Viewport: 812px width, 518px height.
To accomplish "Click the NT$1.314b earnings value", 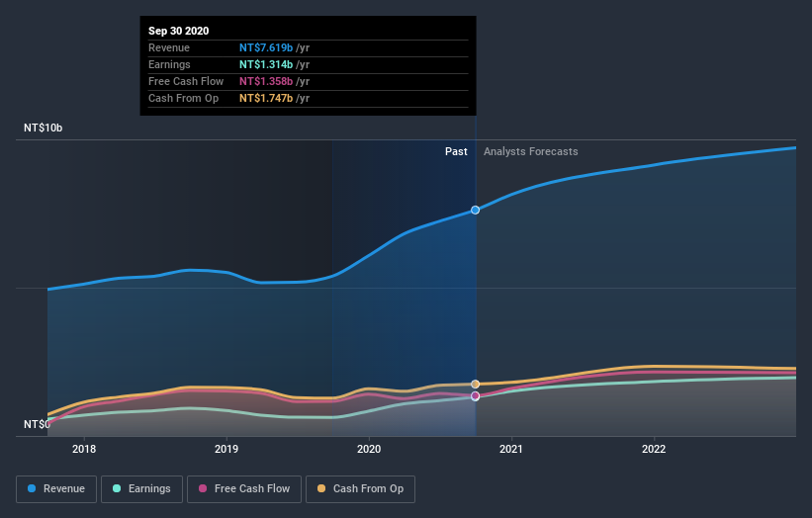I will [x=266, y=64].
